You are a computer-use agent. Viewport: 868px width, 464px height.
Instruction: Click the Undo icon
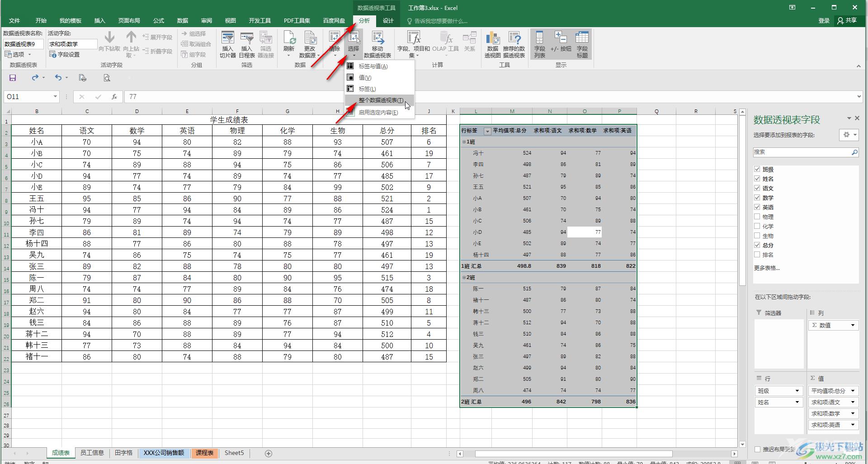[x=58, y=78]
